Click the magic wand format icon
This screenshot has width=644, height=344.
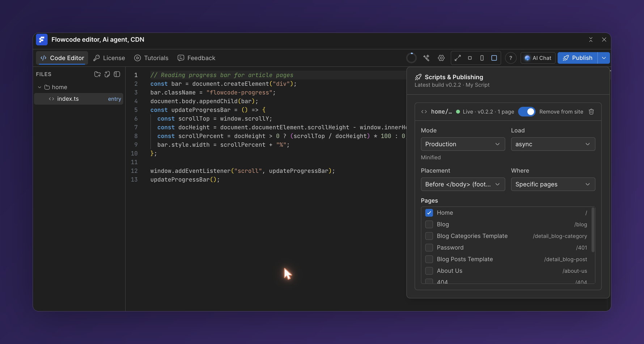[427, 58]
